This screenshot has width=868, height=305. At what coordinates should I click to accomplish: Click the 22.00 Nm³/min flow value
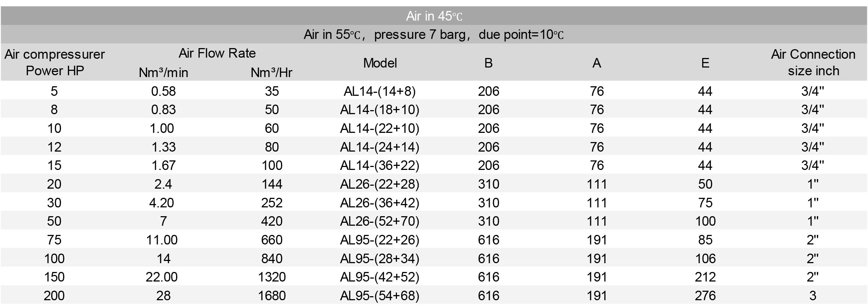point(161,277)
